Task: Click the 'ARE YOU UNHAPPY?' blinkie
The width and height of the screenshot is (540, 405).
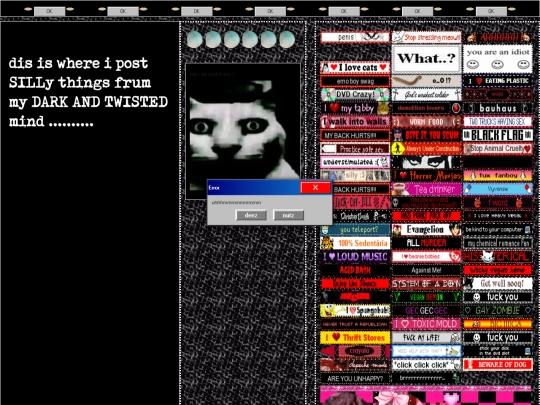Action: coord(355,378)
